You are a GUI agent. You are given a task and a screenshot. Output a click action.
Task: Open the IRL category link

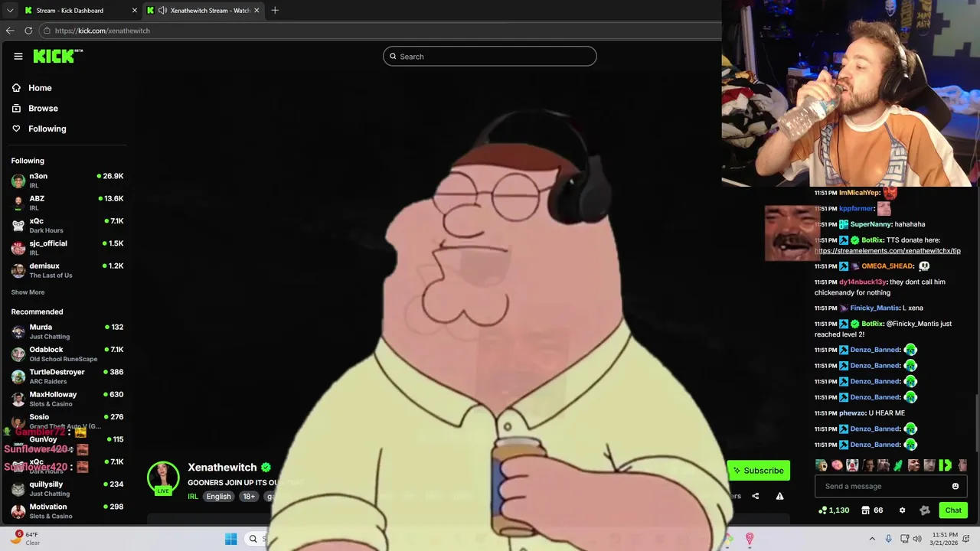(x=193, y=497)
